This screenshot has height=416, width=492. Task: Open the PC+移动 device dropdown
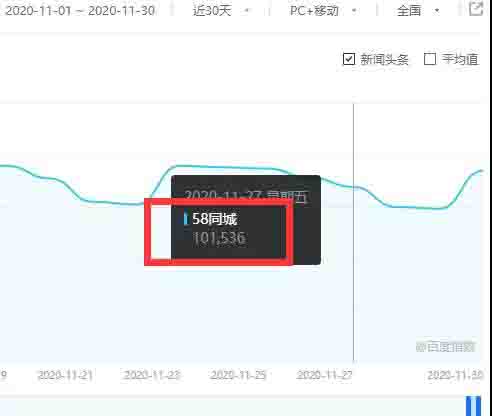tap(323, 11)
